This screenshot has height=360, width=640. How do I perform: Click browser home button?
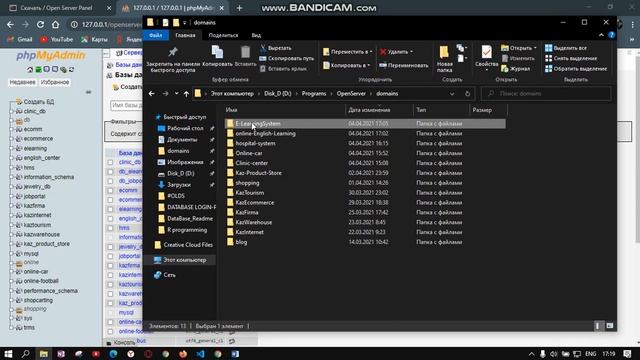click(x=56, y=24)
